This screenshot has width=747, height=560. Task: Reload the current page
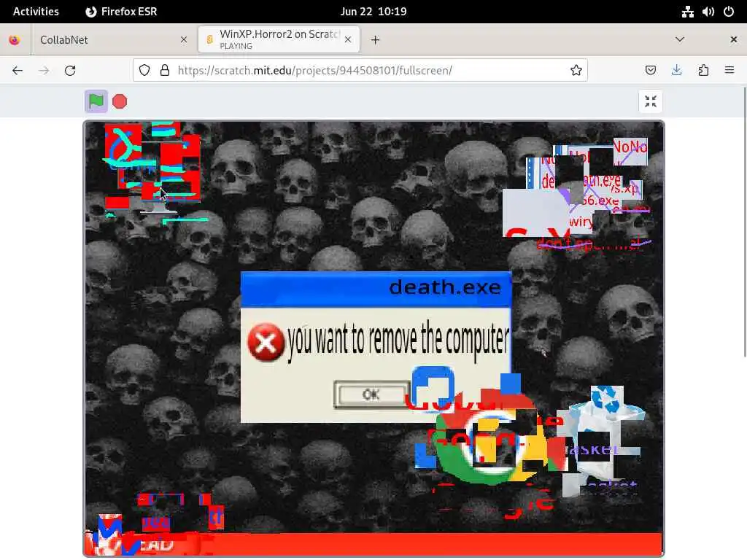pyautogui.click(x=70, y=71)
